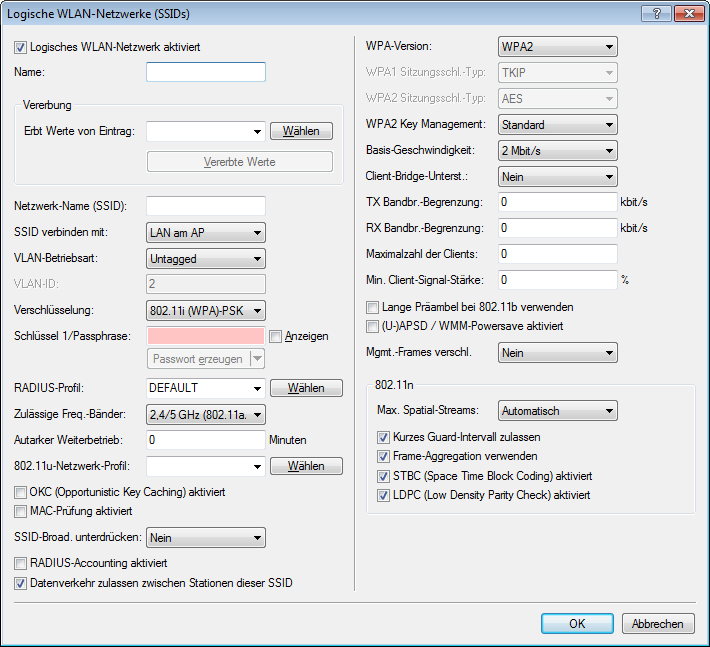Toggle Logisches WLAN-Netzwerk aktiviert checkbox
The height and width of the screenshot is (647, 710).
pos(22,47)
